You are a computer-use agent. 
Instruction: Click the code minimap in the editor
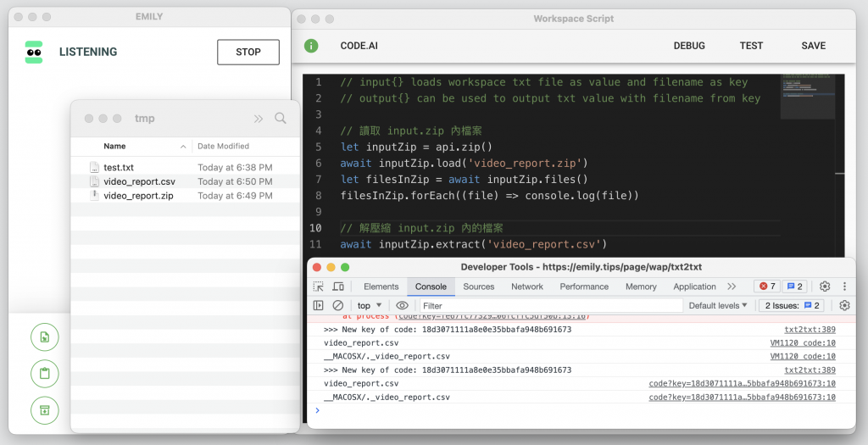click(x=808, y=97)
